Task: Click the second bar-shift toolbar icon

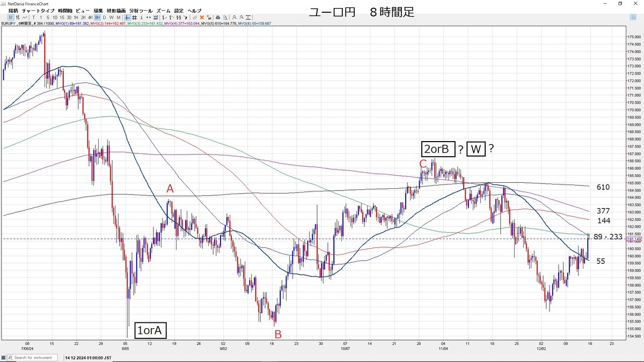Action: coord(171,18)
